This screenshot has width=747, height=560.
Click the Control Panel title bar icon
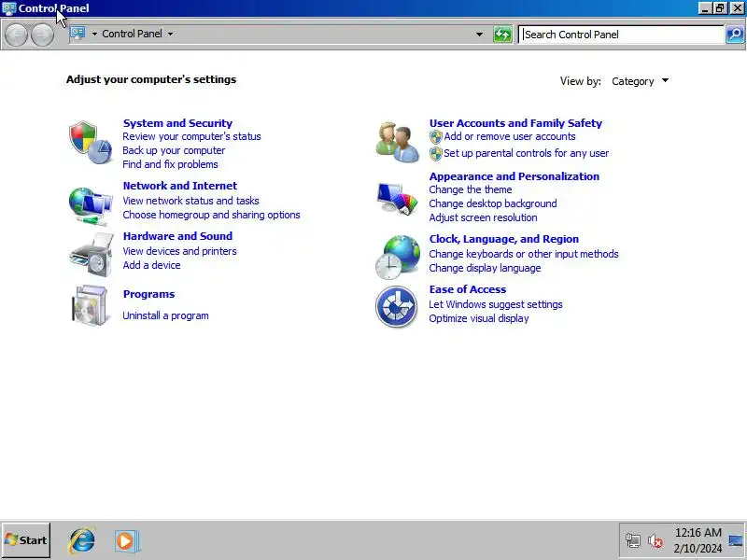point(8,8)
